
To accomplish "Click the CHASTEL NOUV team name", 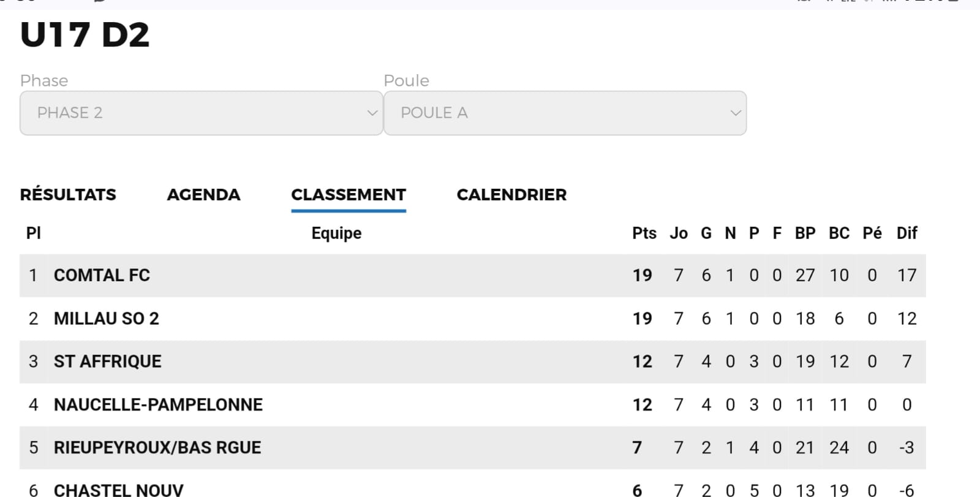I will click(x=118, y=490).
